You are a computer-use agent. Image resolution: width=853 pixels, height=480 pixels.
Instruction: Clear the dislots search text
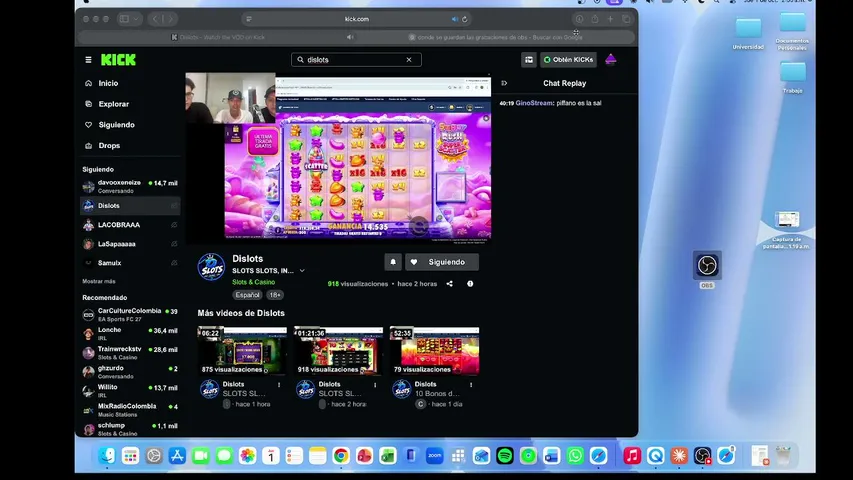click(x=409, y=60)
